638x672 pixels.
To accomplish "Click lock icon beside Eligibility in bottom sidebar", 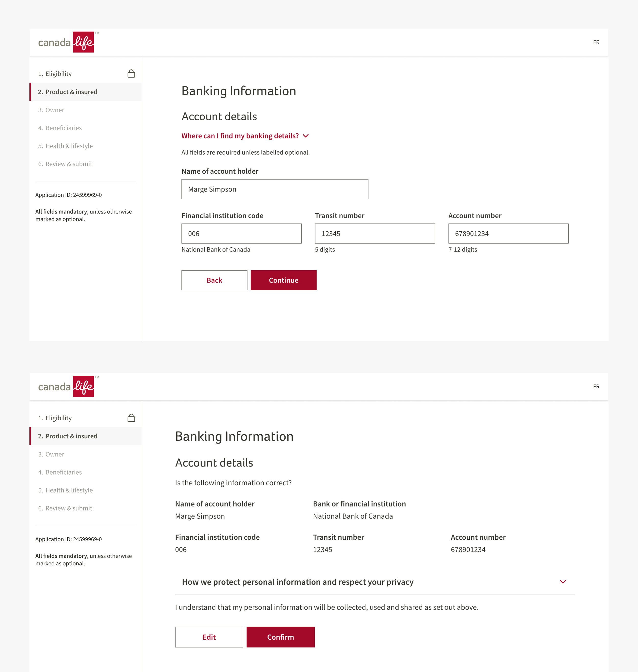I will (x=131, y=418).
